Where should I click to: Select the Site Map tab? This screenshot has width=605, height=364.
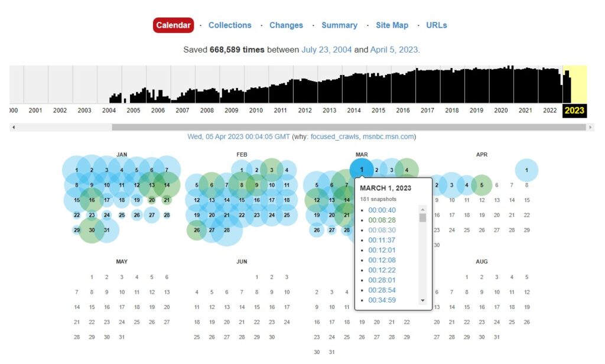point(392,25)
